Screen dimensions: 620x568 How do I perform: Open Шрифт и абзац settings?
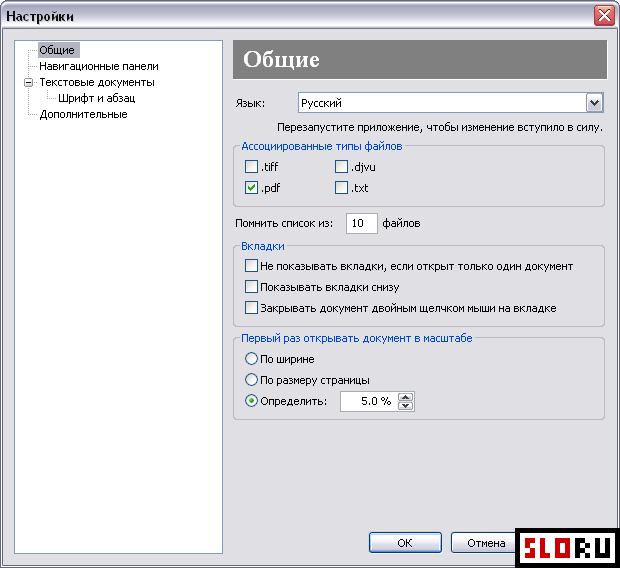pos(97,98)
